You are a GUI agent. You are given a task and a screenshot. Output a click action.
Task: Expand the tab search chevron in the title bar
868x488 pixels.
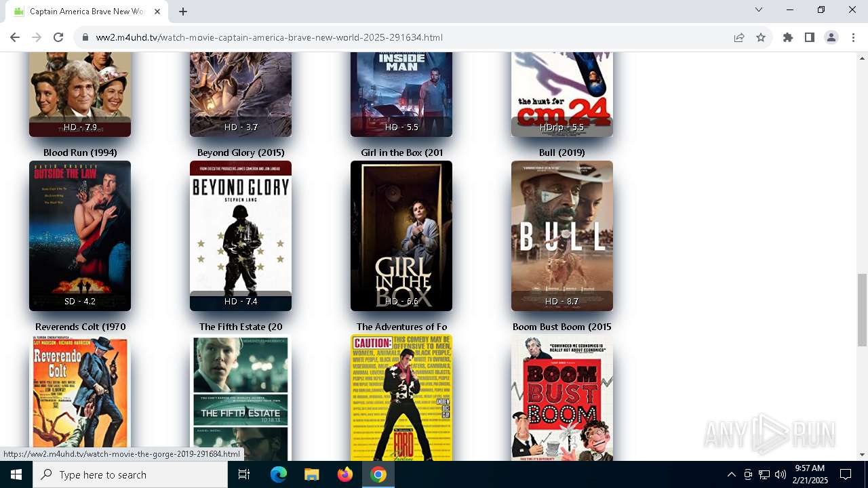(759, 9)
